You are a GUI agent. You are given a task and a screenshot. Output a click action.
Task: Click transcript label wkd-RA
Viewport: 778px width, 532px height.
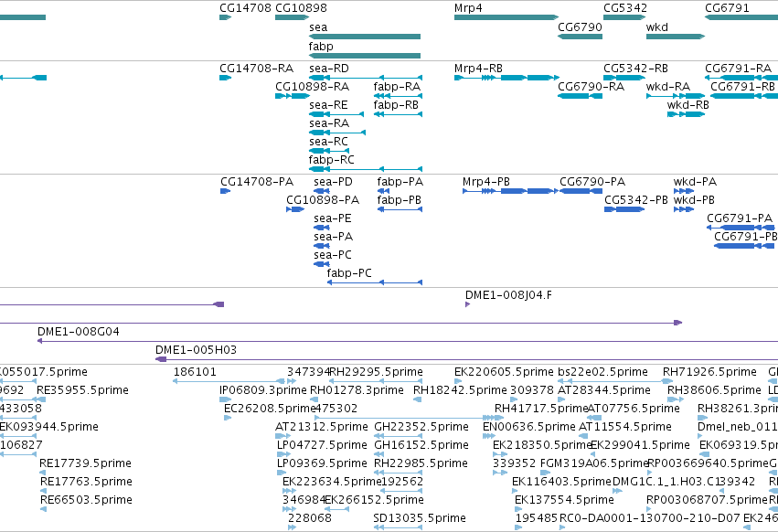point(668,87)
